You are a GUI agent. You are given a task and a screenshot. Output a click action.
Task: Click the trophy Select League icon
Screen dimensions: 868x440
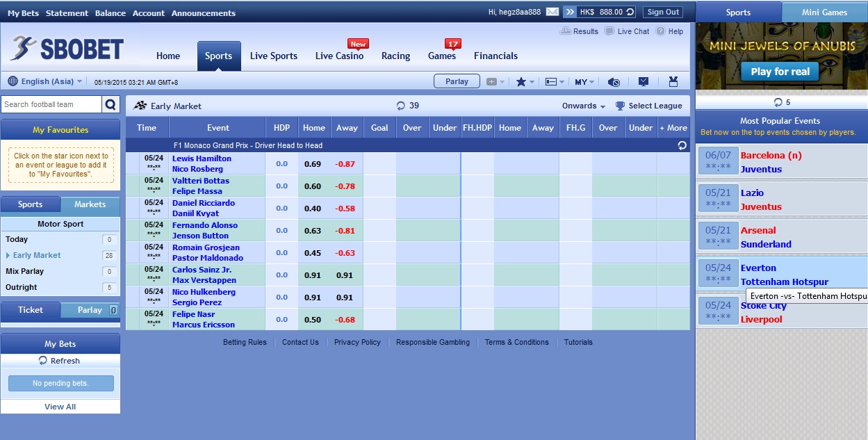620,106
